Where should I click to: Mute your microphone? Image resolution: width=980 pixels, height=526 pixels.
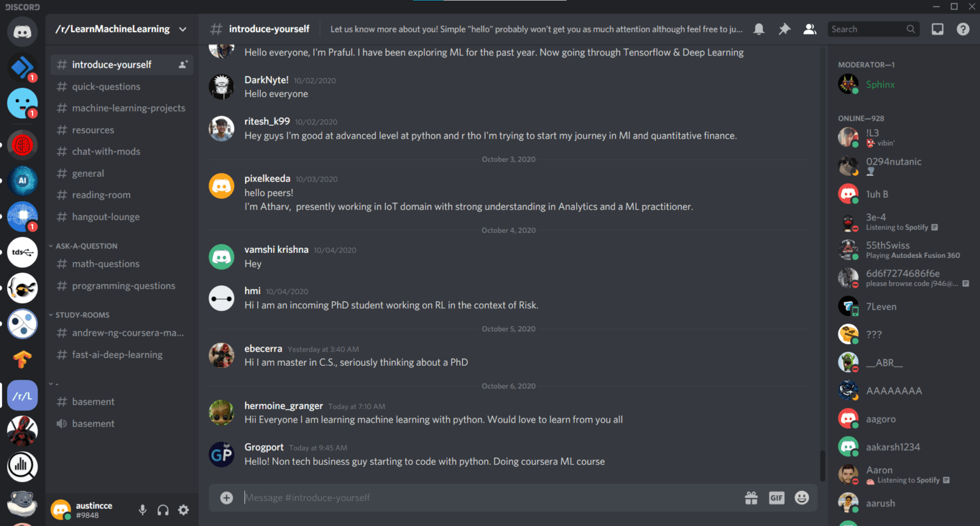[x=142, y=509]
